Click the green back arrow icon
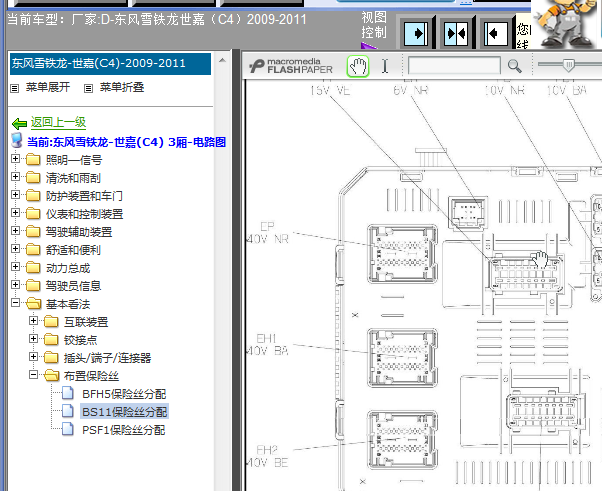 click(19, 124)
